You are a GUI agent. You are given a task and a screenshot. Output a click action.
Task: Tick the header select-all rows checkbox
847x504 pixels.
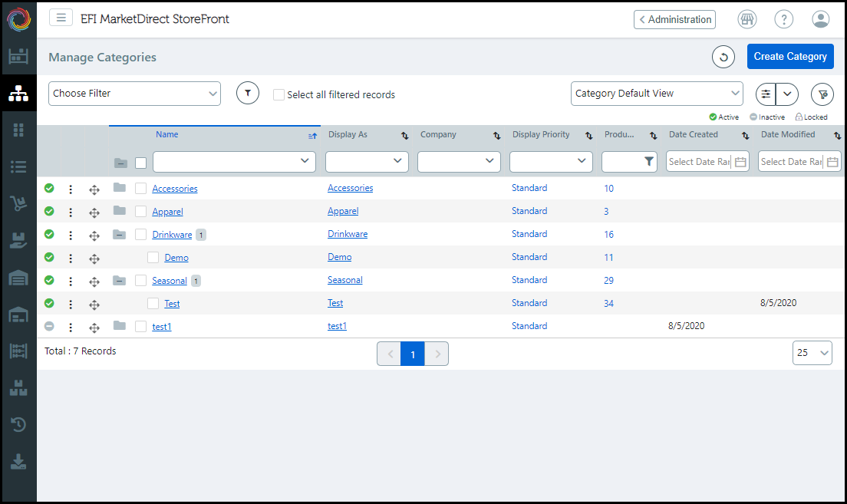140,163
